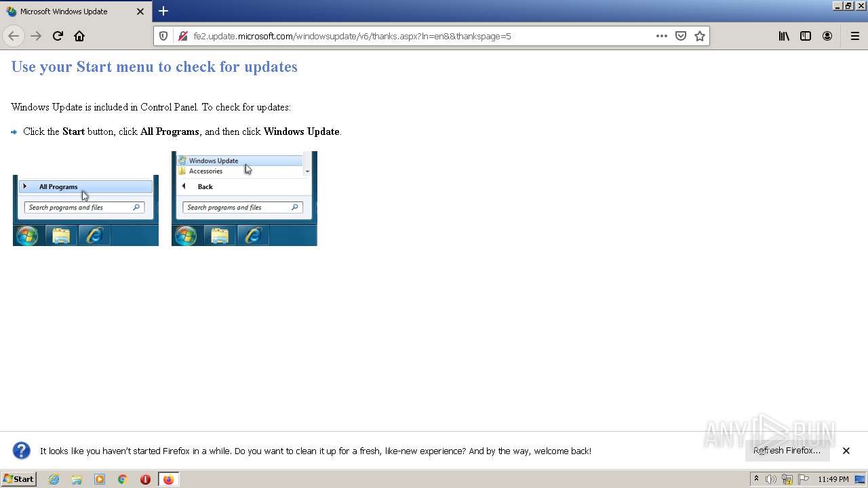Open network status tray icon

787,479
